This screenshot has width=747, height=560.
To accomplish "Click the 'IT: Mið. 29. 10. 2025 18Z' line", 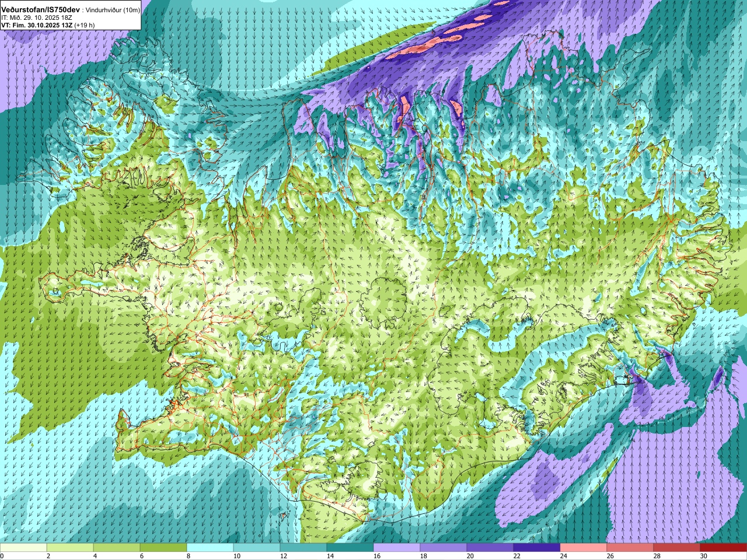I will click(37, 18).
